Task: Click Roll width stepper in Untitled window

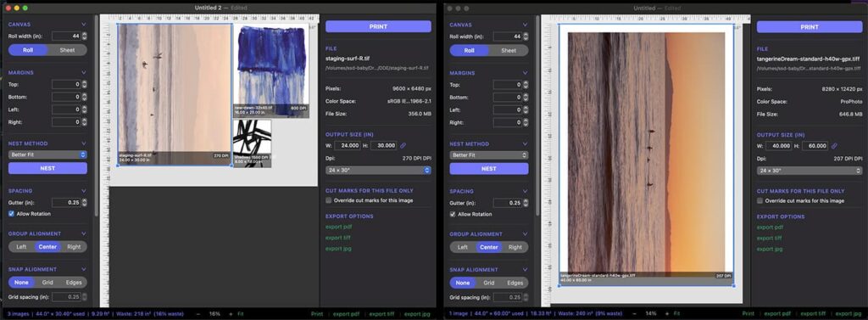Action: [x=526, y=36]
